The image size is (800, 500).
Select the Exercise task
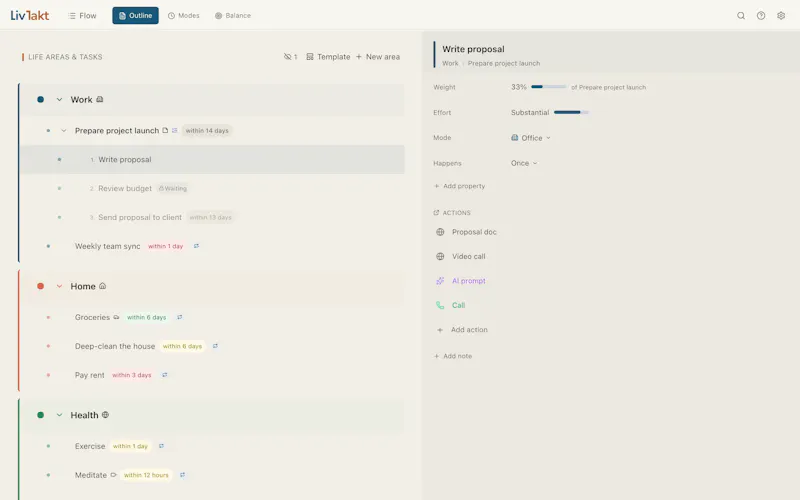90,446
